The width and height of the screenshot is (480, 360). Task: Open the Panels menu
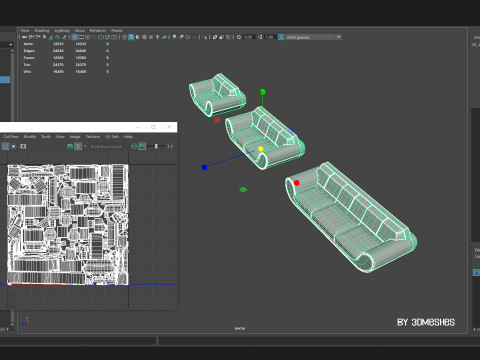117,30
